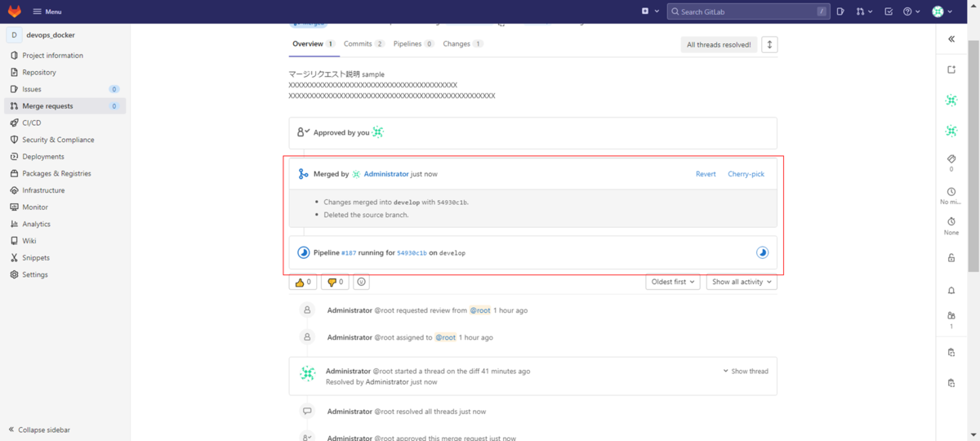980x441 pixels.
Task: Switch to the Commits tab
Action: (x=363, y=44)
